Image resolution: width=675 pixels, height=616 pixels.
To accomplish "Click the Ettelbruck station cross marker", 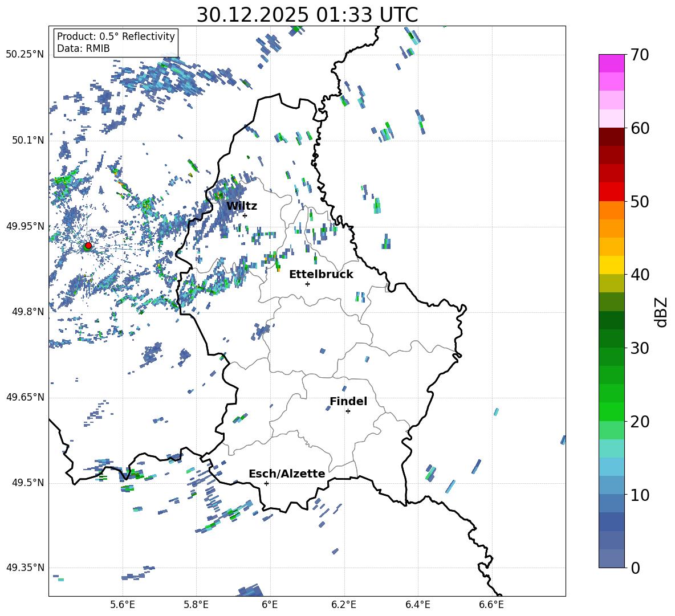I will [307, 284].
